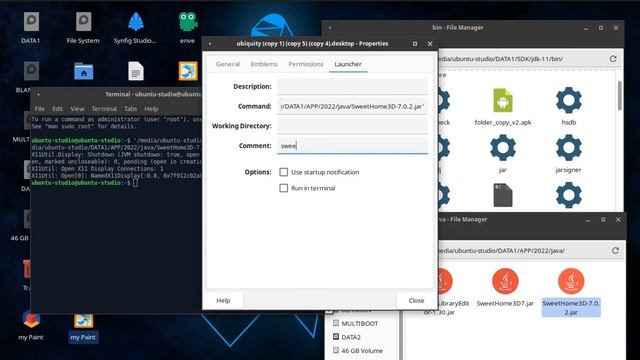The height and width of the screenshot is (360, 640).
Task: Enable Use startup notification checkbox
Action: 284,172
